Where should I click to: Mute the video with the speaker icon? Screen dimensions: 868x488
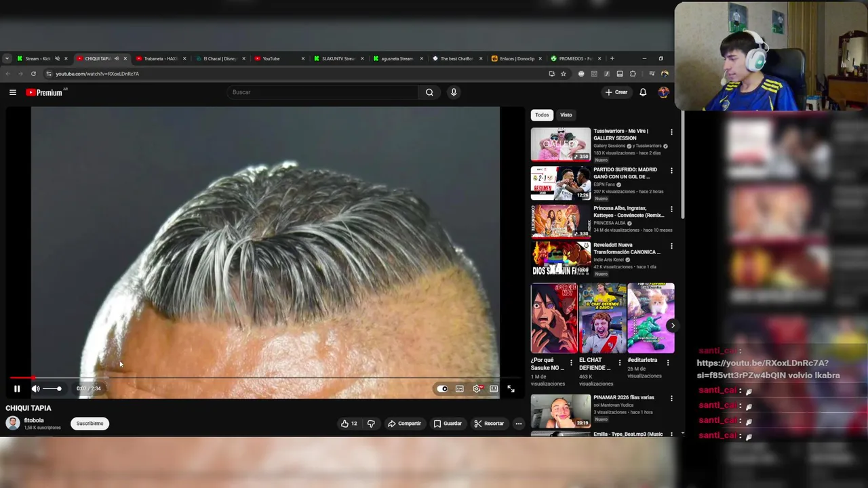pyautogui.click(x=35, y=388)
